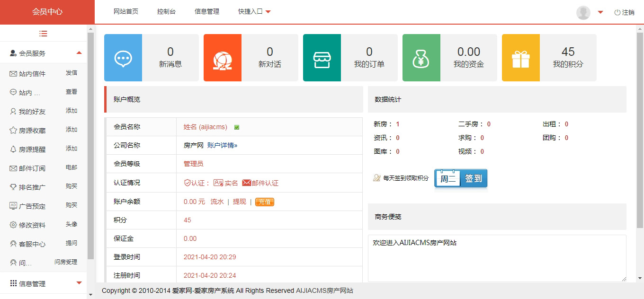The height and width of the screenshot is (299, 644).
Task: Expand the 快捷入口 dropdown menu
Action: (x=254, y=12)
